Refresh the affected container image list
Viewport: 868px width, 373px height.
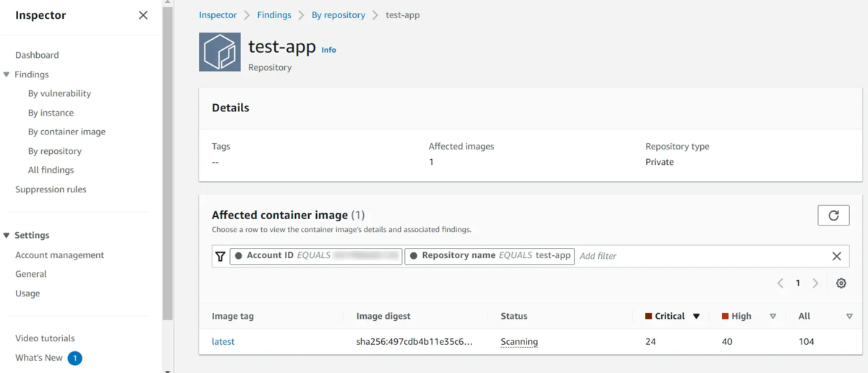[833, 215]
